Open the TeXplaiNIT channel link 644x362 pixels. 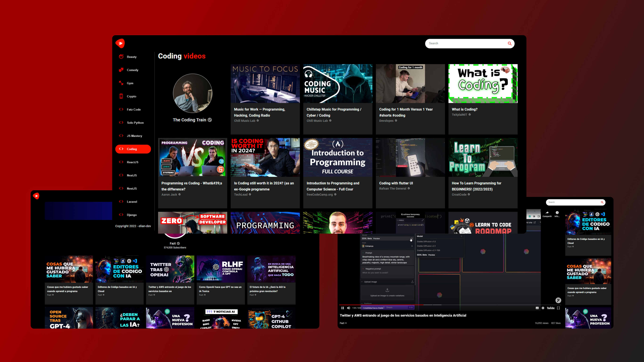click(x=459, y=115)
